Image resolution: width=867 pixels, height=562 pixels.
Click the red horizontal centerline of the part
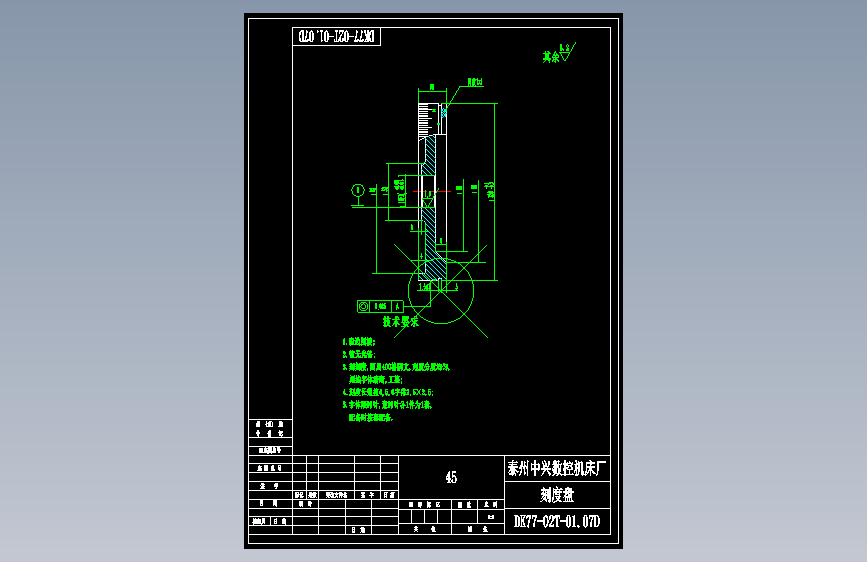point(432,191)
